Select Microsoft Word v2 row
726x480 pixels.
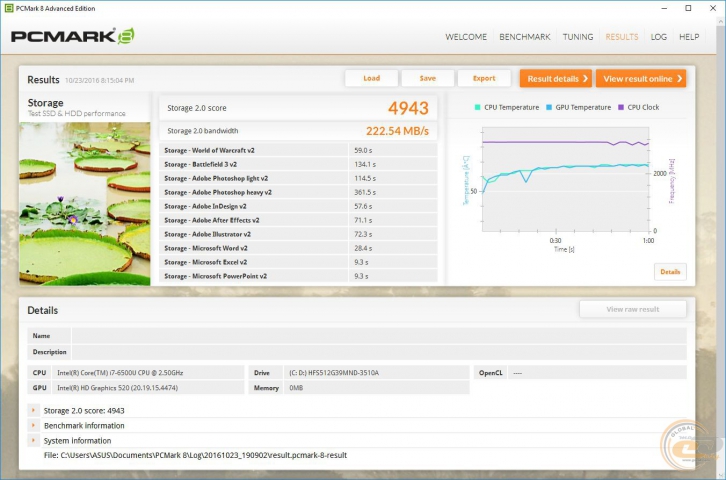[x=299, y=248]
